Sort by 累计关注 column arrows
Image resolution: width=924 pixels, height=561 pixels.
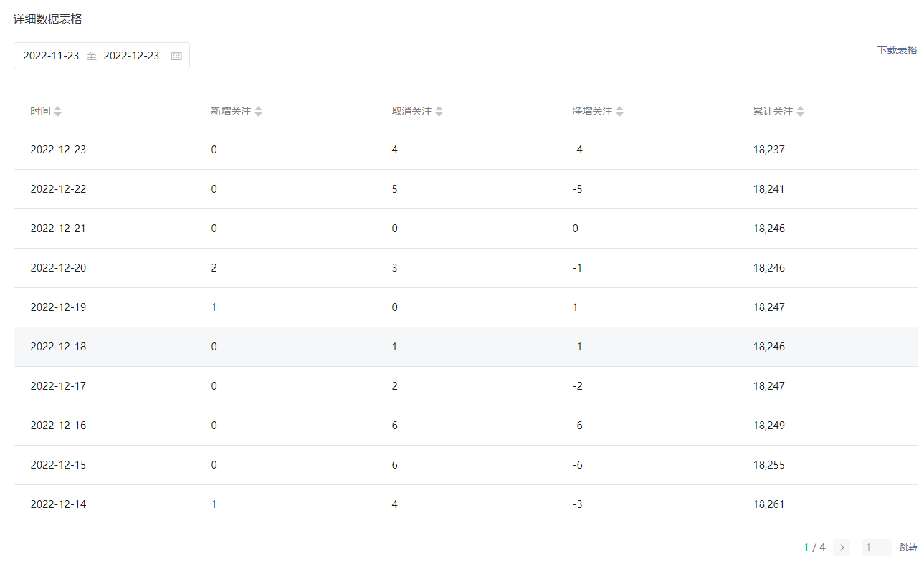coord(801,112)
